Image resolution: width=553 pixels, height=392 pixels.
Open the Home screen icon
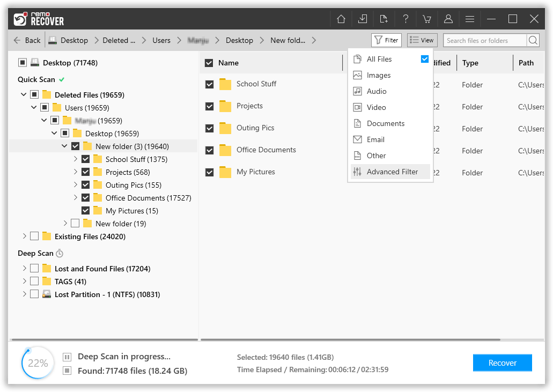coord(341,18)
